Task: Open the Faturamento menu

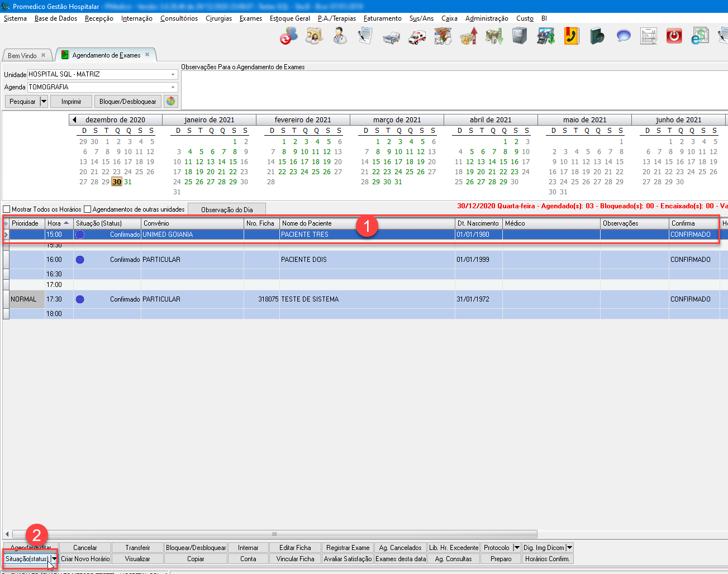Action: 382,18
